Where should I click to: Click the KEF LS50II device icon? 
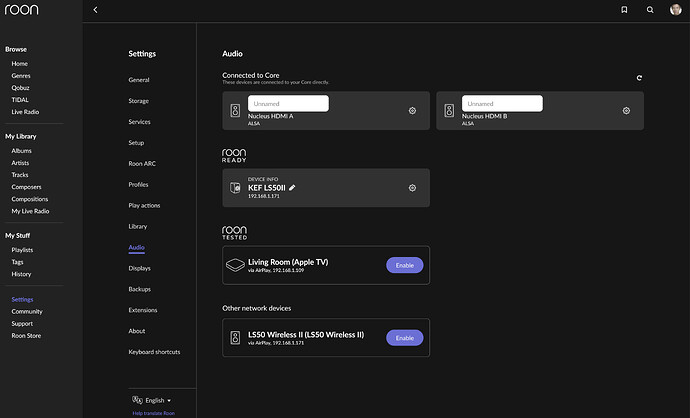point(235,188)
